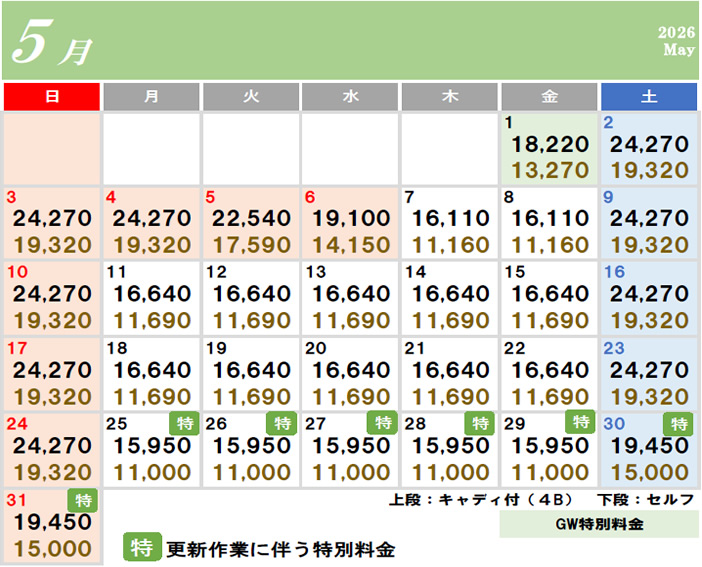The image size is (702, 567).
Task: Click the 特 badge on May 29
Action: tap(579, 423)
